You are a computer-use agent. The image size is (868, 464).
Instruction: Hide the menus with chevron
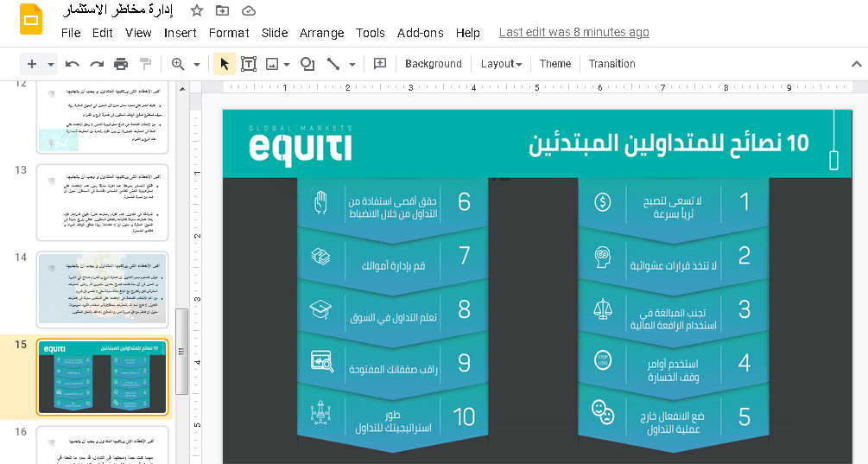pos(856,64)
